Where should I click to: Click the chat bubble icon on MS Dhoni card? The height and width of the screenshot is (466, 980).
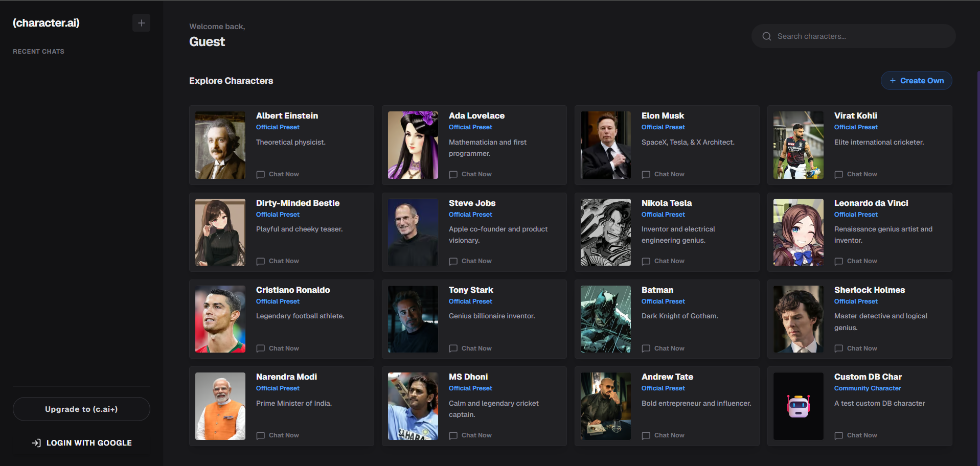click(453, 435)
